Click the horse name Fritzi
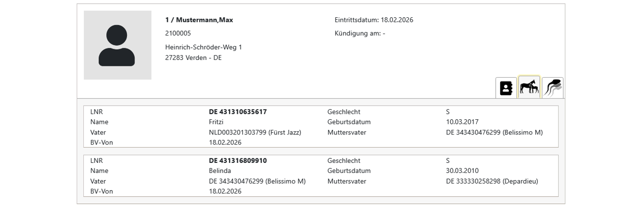 click(x=216, y=122)
